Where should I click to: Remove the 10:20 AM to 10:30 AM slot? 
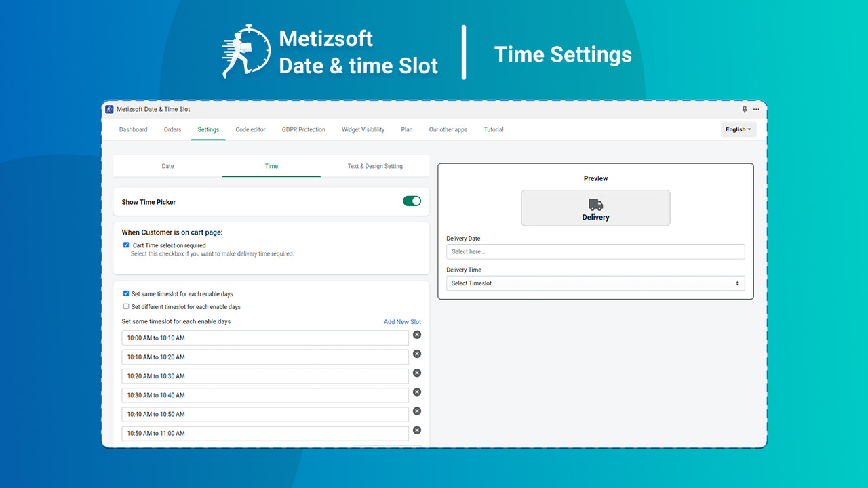tap(417, 373)
